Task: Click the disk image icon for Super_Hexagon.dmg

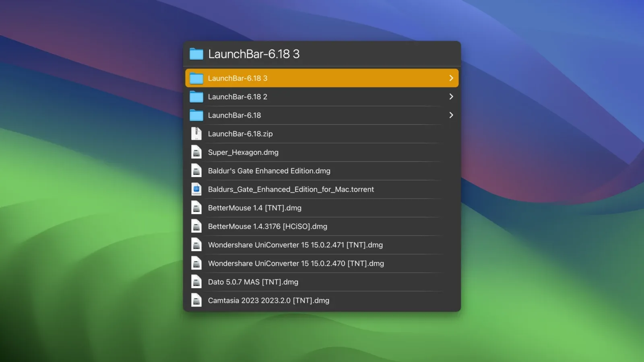Action: pos(196,152)
